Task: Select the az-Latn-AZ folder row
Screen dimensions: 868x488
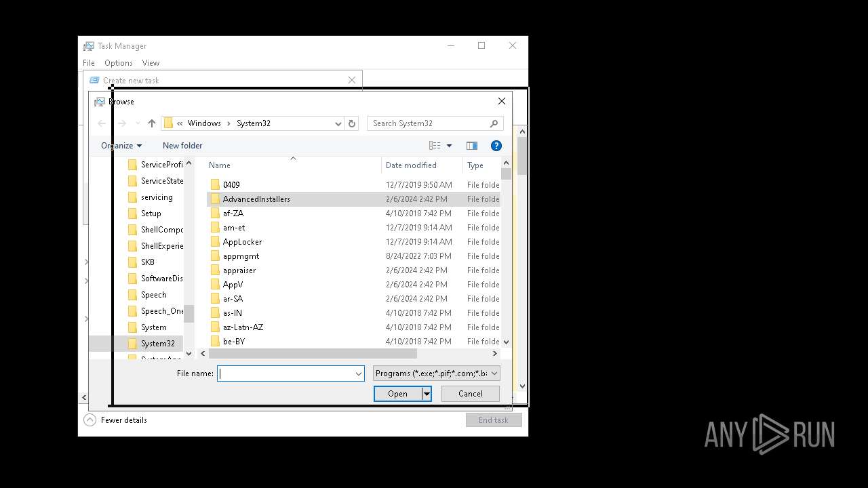Action: click(x=353, y=327)
